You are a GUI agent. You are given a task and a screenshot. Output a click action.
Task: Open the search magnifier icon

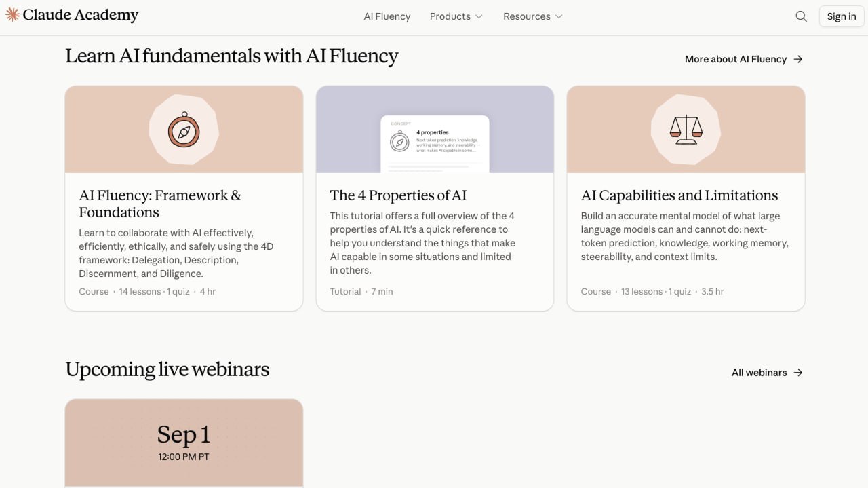[801, 16]
